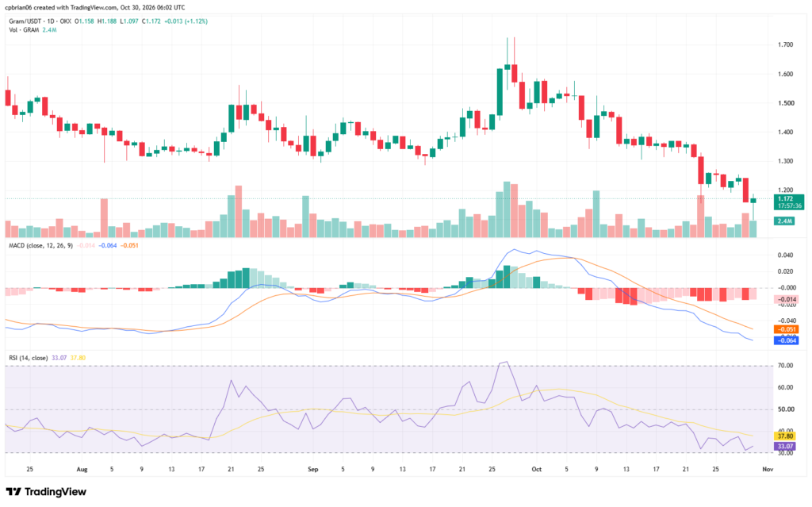Click the 1.400 price scale label
Screen dimensions: 812x507
[786, 133]
